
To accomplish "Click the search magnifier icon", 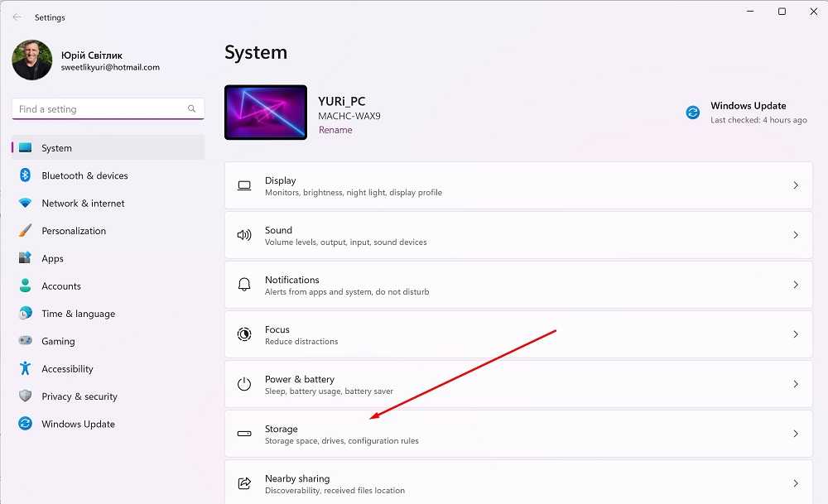I will [x=192, y=109].
